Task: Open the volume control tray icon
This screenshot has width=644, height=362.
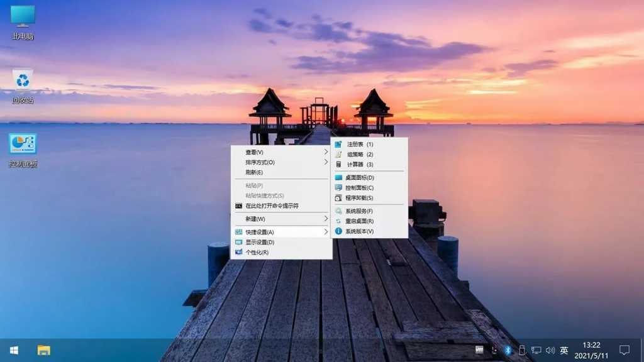Action: point(550,351)
